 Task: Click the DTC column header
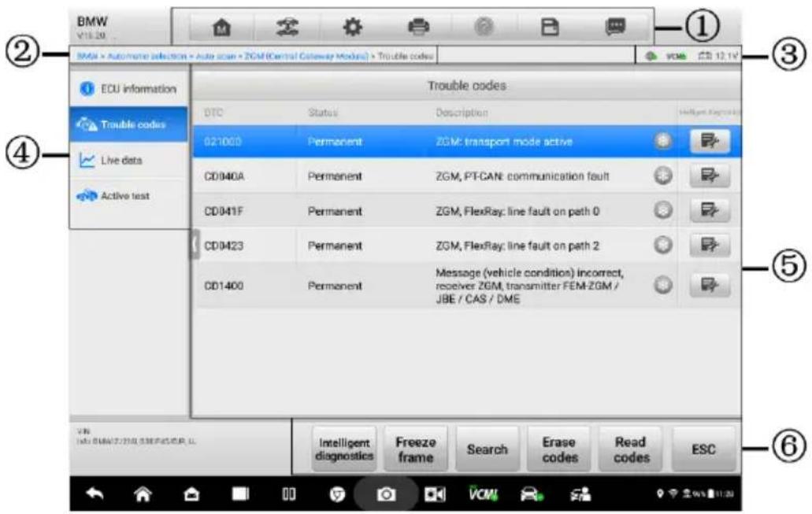(x=213, y=113)
